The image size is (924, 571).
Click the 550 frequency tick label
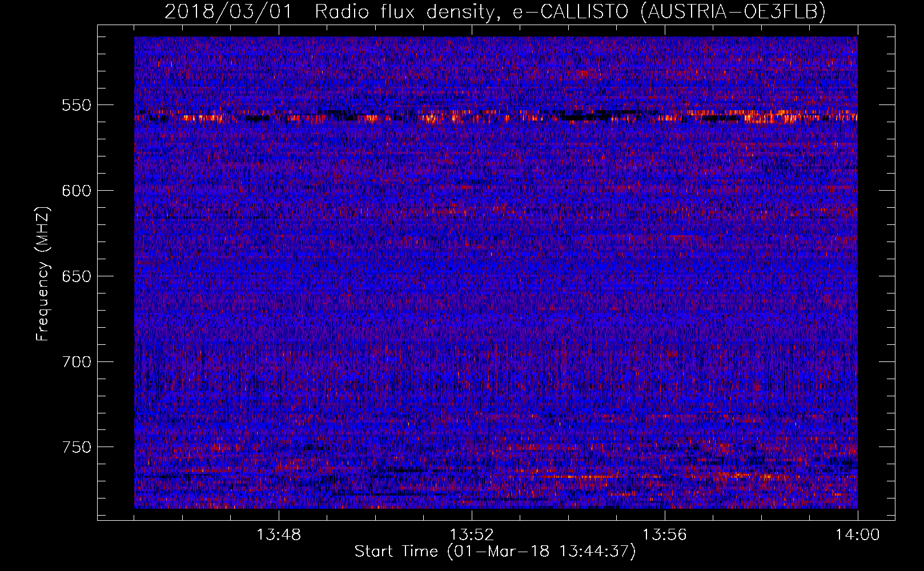pyautogui.click(x=77, y=105)
